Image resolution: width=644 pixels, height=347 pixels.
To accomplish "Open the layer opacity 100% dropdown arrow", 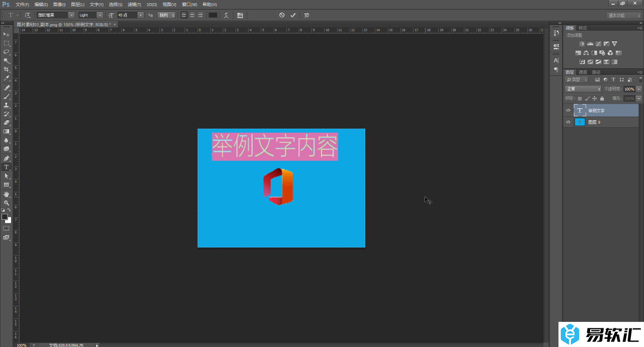I will pyautogui.click(x=639, y=89).
